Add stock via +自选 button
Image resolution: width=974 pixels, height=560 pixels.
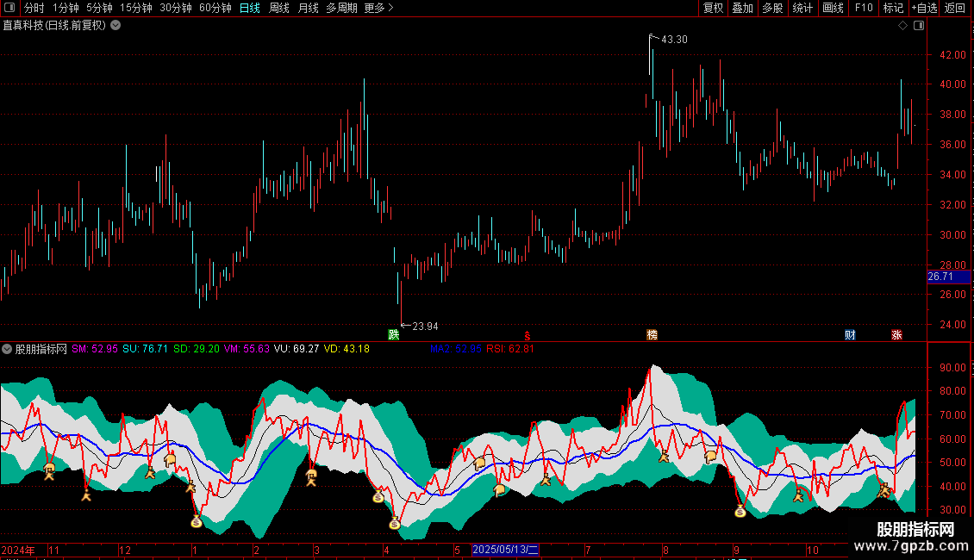pos(924,8)
